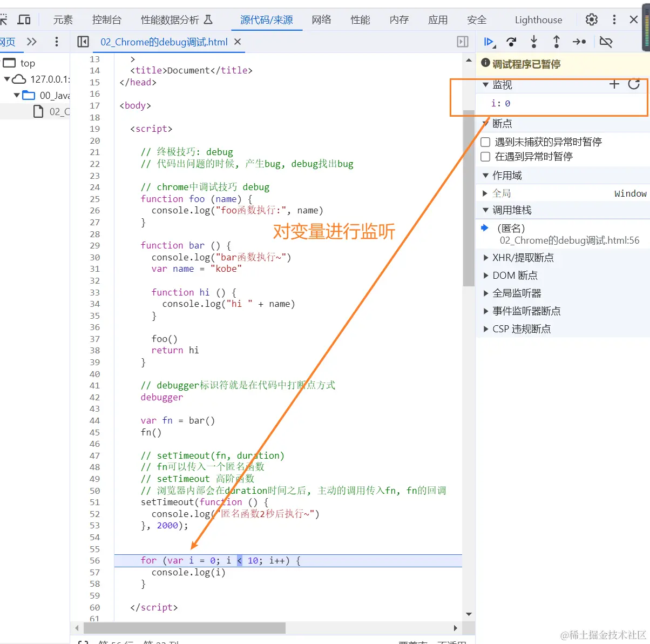Open the 内存 tab
Viewport: 650px width, 644px height.
click(400, 20)
